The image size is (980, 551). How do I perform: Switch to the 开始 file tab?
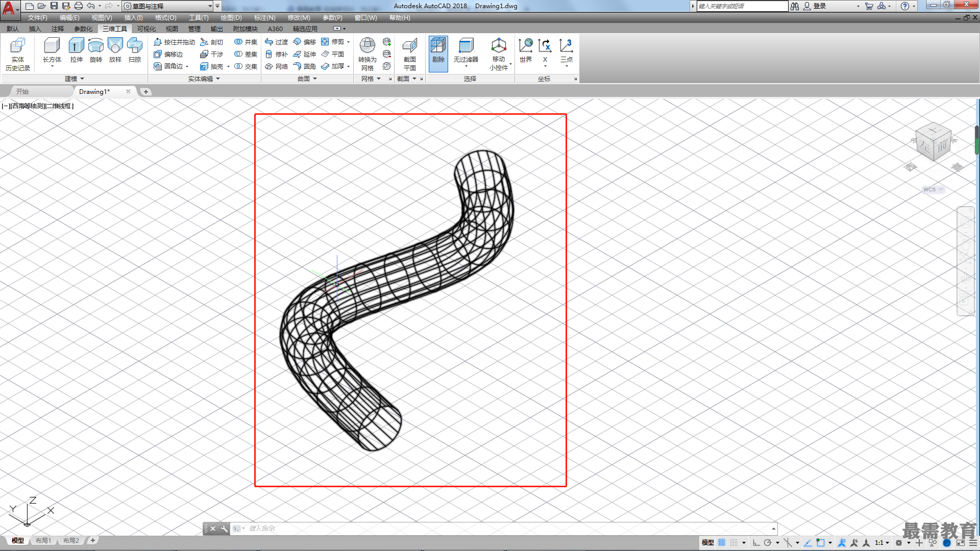tap(22, 91)
